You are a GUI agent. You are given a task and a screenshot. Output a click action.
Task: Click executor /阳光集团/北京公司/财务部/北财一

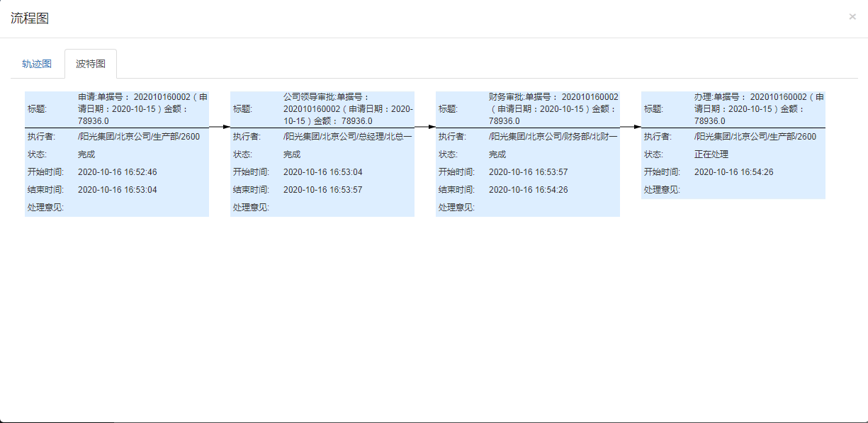[x=553, y=137]
